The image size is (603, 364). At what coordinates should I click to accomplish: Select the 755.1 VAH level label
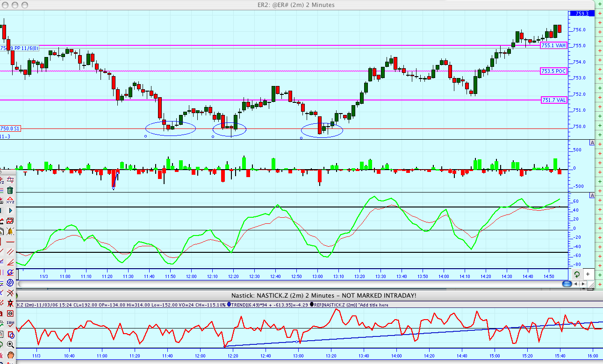pyautogui.click(x=554, y=45)
